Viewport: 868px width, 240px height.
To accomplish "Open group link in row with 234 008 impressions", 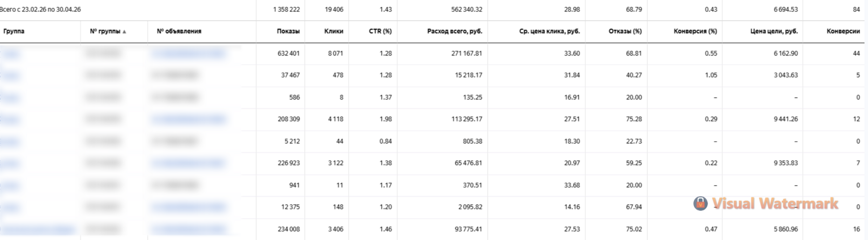I will (38, 229).
